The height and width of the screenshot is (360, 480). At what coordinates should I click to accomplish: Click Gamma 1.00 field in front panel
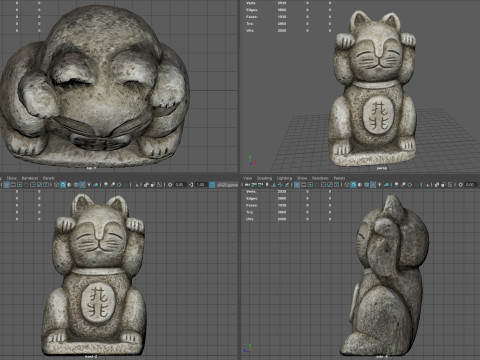click(201, 184)
